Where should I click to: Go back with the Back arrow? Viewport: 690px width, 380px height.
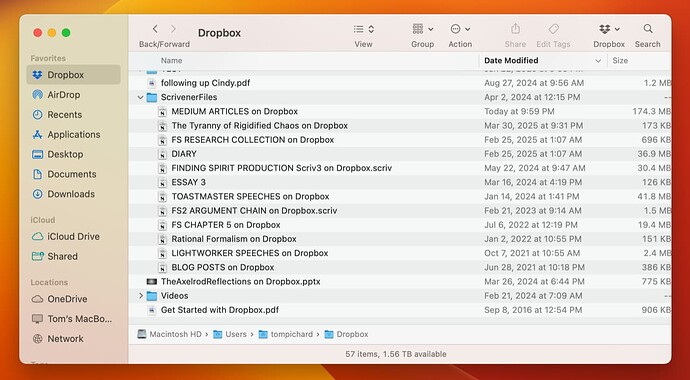pos(155,29)
